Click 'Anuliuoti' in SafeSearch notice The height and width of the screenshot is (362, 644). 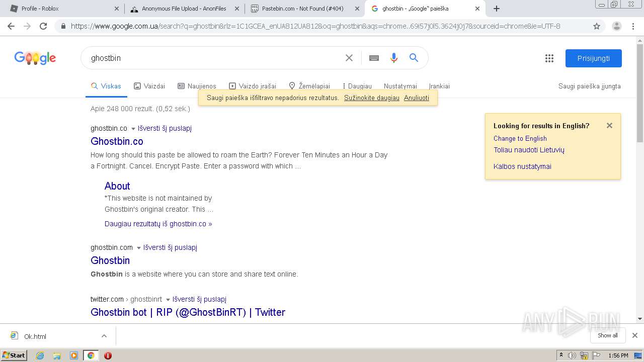(417, 98)
